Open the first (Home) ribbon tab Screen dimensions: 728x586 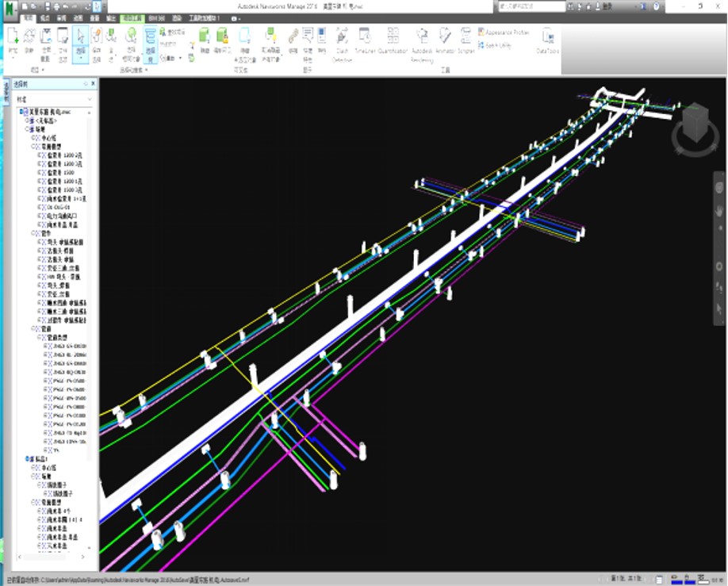29,17
